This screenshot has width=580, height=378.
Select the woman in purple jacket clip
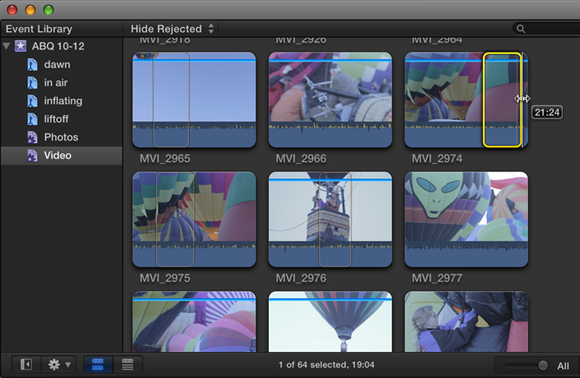[x=466, y=321]
